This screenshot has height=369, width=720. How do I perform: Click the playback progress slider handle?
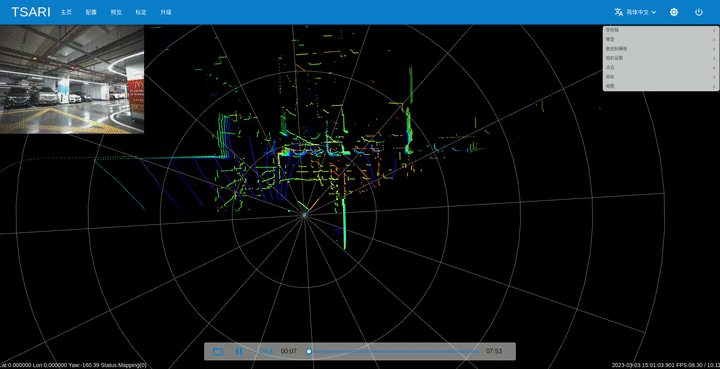pos(309,352)
